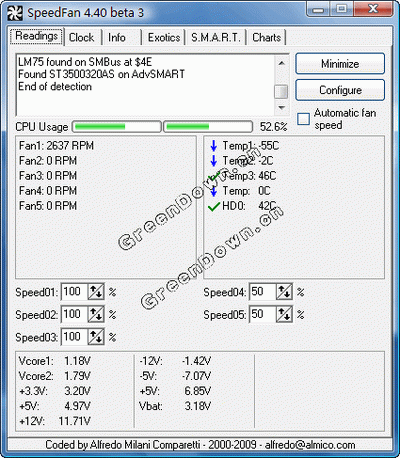
Task: Click the Speed05 value field
Action: (263, 314)
